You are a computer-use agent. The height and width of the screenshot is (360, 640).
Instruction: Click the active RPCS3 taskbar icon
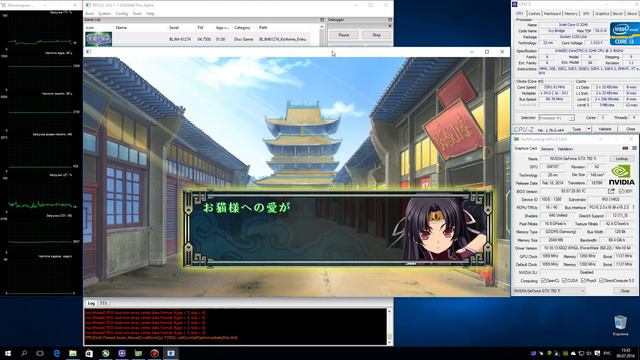[171, 353]
